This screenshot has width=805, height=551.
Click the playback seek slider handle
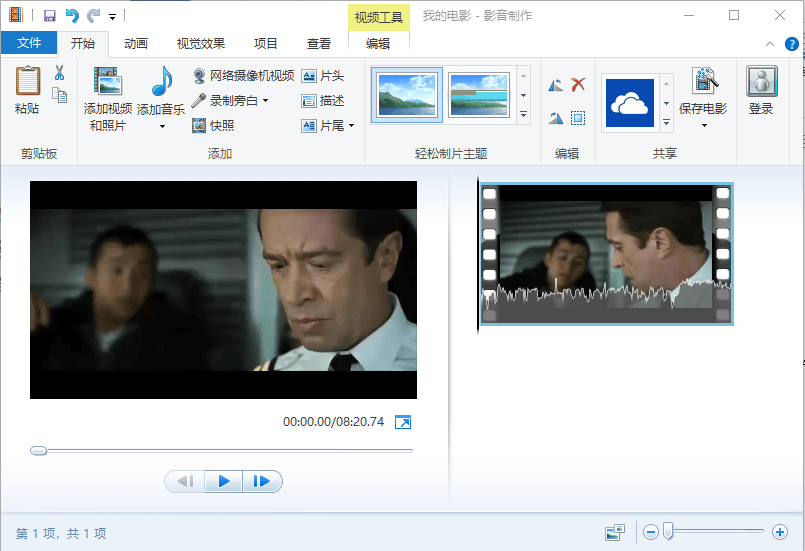tap(39, 450)
